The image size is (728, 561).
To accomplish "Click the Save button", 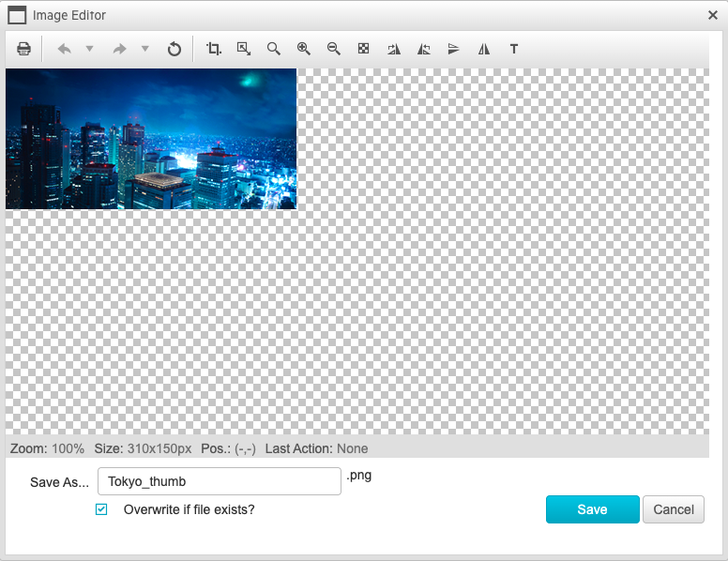I will (x=592, y=509).
